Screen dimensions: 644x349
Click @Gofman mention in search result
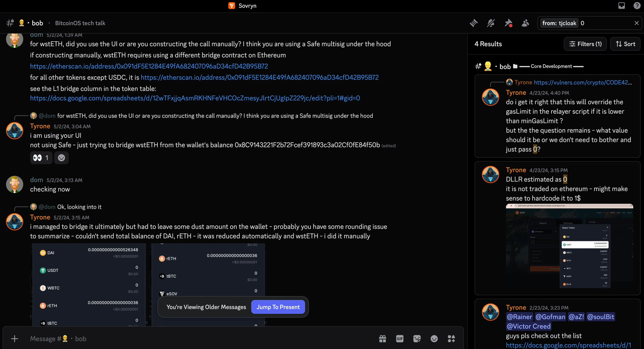[550, 317]
